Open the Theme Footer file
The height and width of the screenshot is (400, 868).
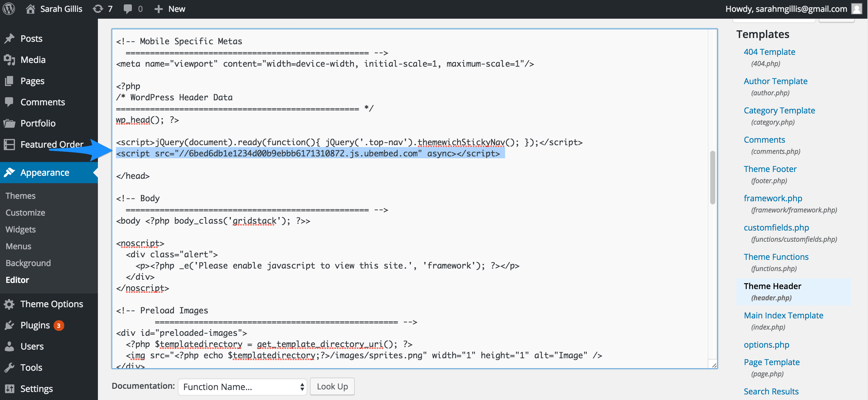[x=770, y=169]
